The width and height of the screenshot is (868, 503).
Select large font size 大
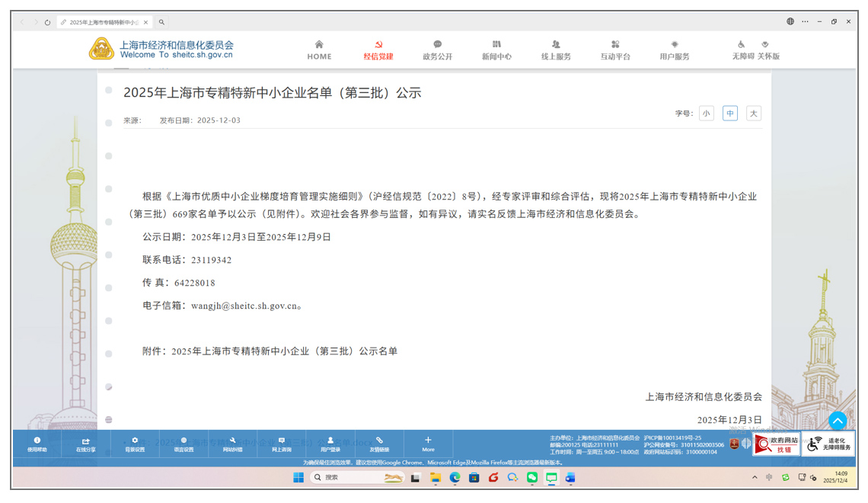coord(753,114)
